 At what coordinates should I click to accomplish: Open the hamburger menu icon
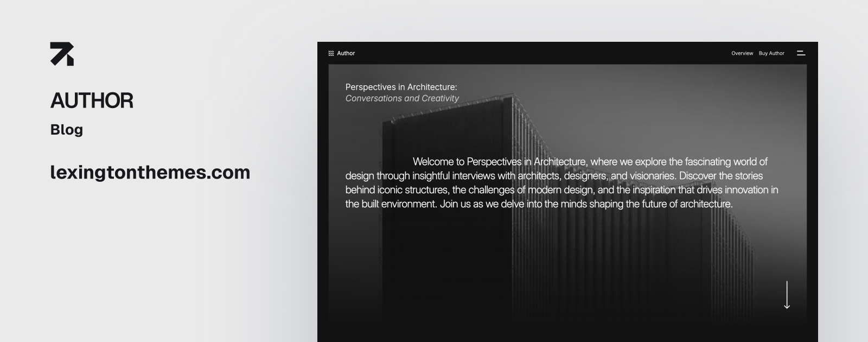[x=801, y=53]
